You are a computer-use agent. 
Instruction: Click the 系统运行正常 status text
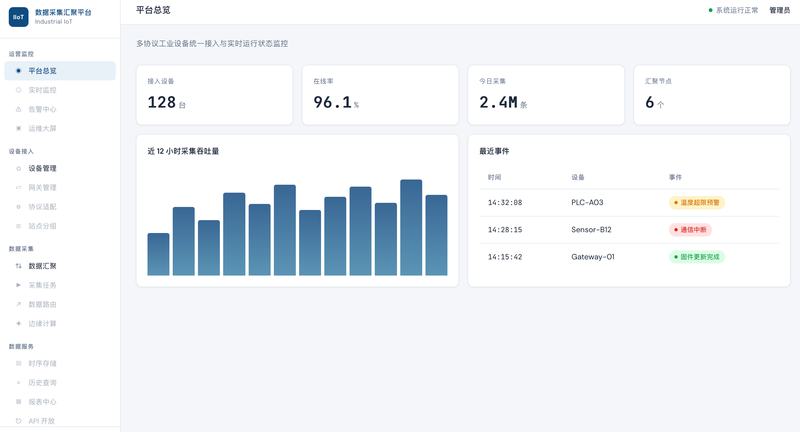click(x=737, y=10)
